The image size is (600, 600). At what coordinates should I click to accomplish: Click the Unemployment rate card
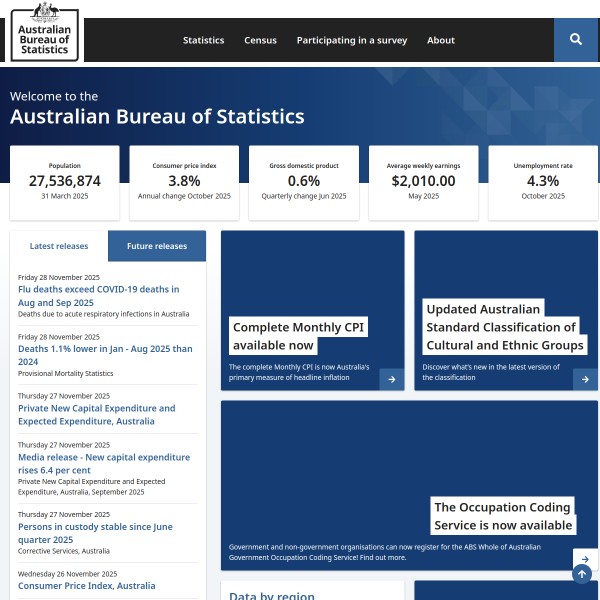pyautogui.click(x=543, y=182)
